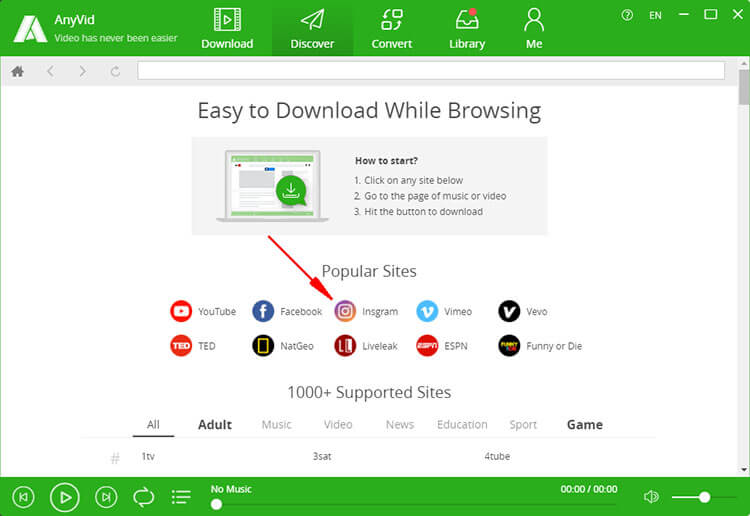Go to the browser home page

pyautogui.click(x=18, y=72)
